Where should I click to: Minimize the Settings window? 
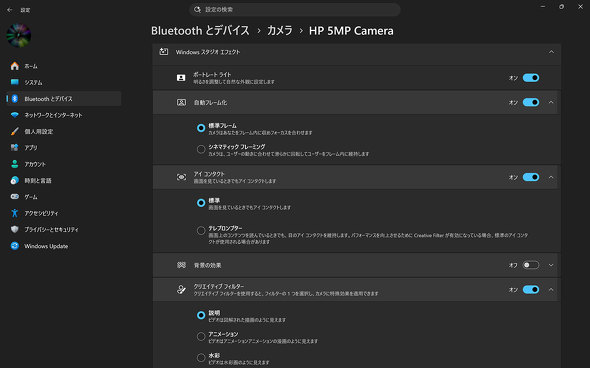[x=543, y=7]
